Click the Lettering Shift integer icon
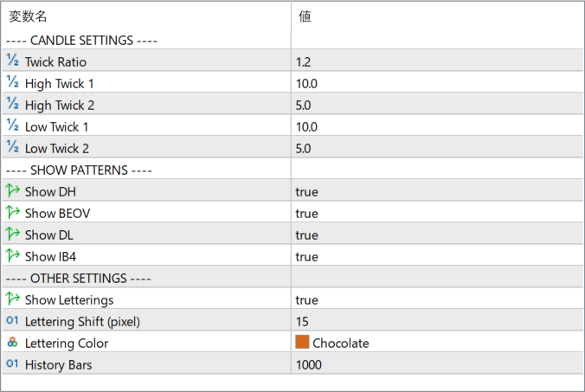 coord(12,321)
